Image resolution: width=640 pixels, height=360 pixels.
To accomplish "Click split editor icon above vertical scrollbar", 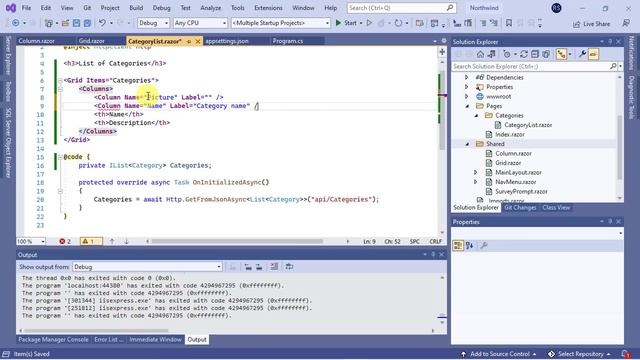I will (x=442, y=52).
